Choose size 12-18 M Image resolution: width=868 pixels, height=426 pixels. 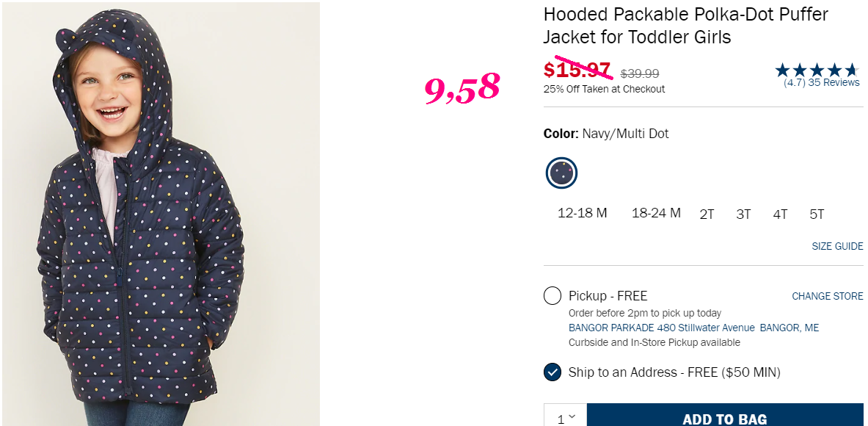pyautogui.click(x=583, y=213)
